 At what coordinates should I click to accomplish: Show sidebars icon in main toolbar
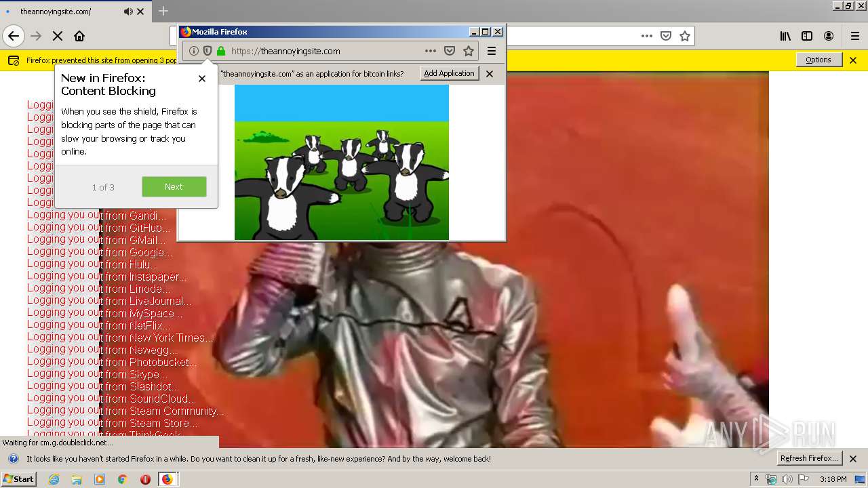click(x=807, y=36)
